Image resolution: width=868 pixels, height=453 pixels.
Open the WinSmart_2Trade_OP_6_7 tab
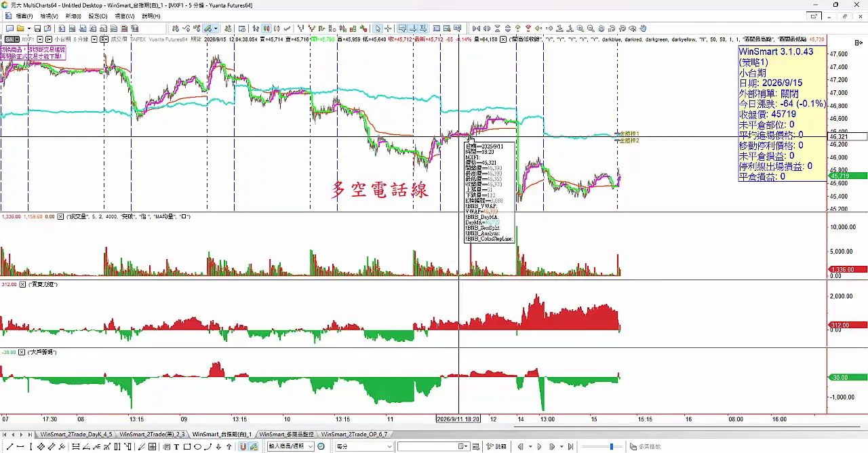click(x=354, y=434)
